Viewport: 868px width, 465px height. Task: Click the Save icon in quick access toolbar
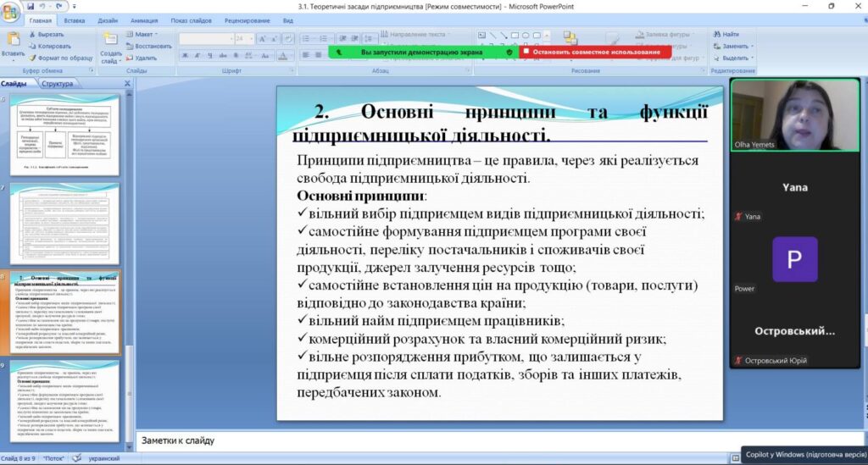coord(32,6)
